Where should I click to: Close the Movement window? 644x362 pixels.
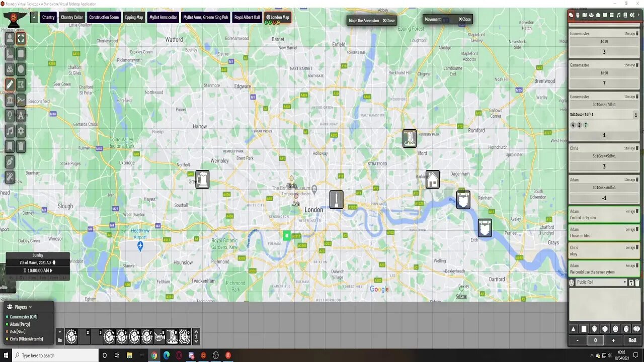coord(464,20)
